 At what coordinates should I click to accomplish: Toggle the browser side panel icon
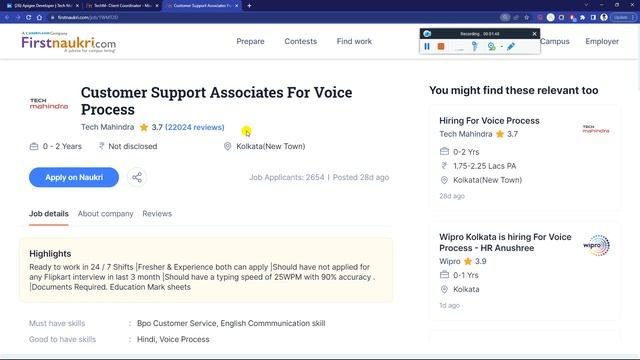pyautogui.click(x=593, y=18)
